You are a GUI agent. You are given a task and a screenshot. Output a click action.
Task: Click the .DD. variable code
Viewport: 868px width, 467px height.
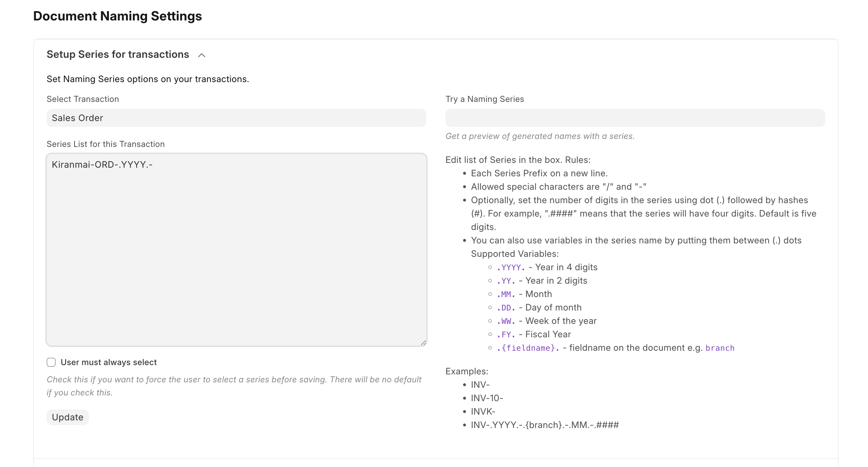[506, 308]
